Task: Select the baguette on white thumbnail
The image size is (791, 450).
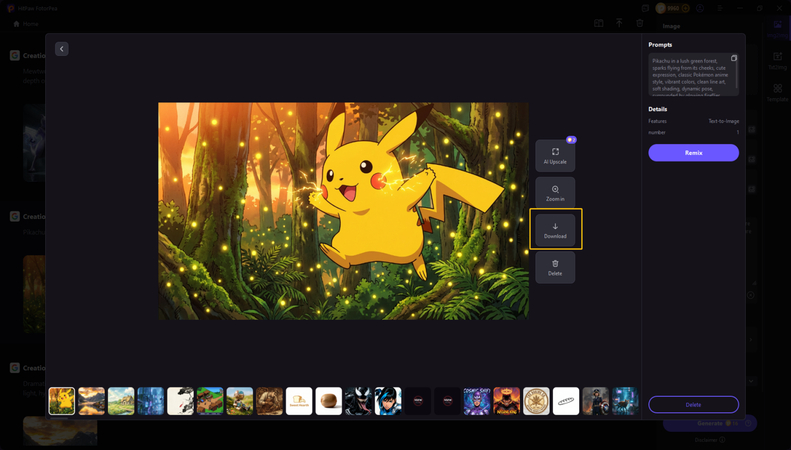Action: (x=566, y=401)
